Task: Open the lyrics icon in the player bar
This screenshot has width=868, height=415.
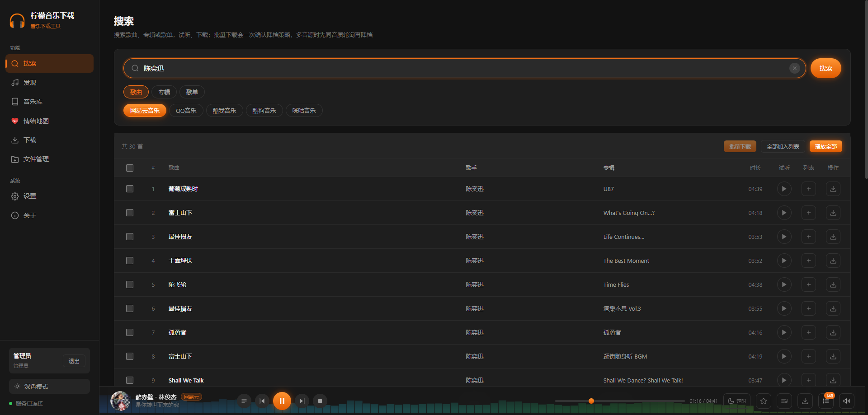Action: pos(784,401)
